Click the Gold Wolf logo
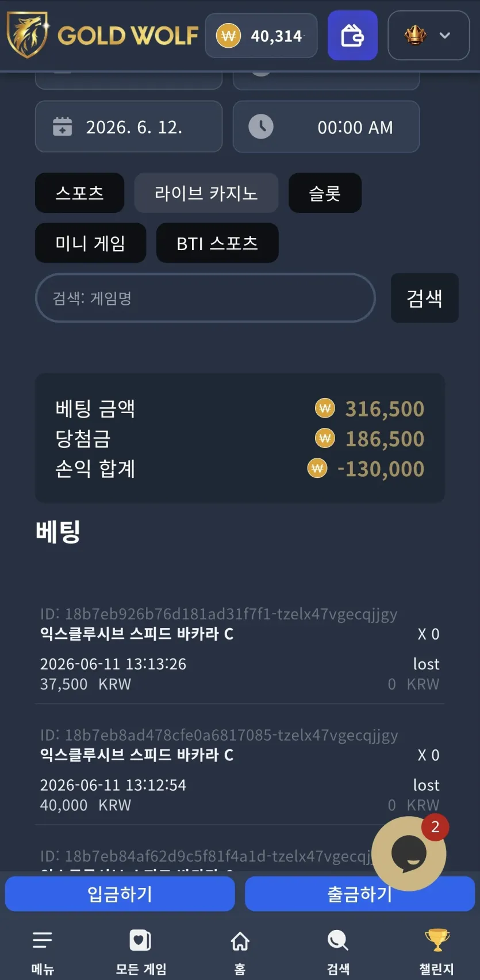Image resolution: width=480 pixels, height=980 pixels. 102,35
